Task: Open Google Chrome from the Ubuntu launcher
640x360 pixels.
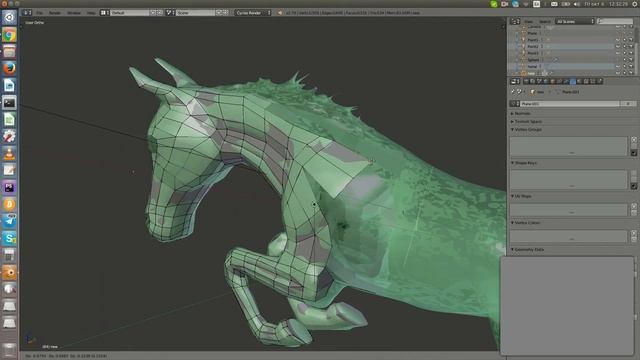Action: (x=9, y=35)
